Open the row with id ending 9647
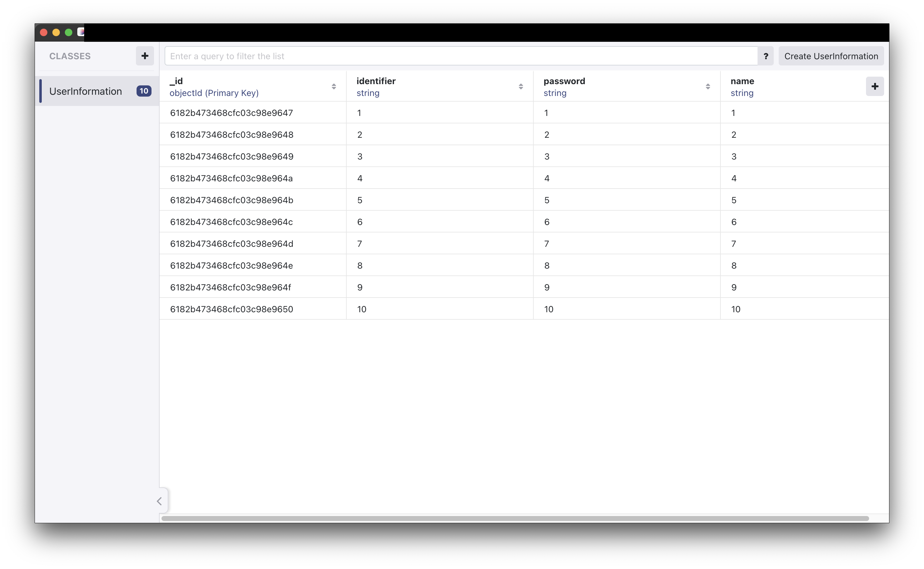The image size is (924, 569). coord(231,113)
